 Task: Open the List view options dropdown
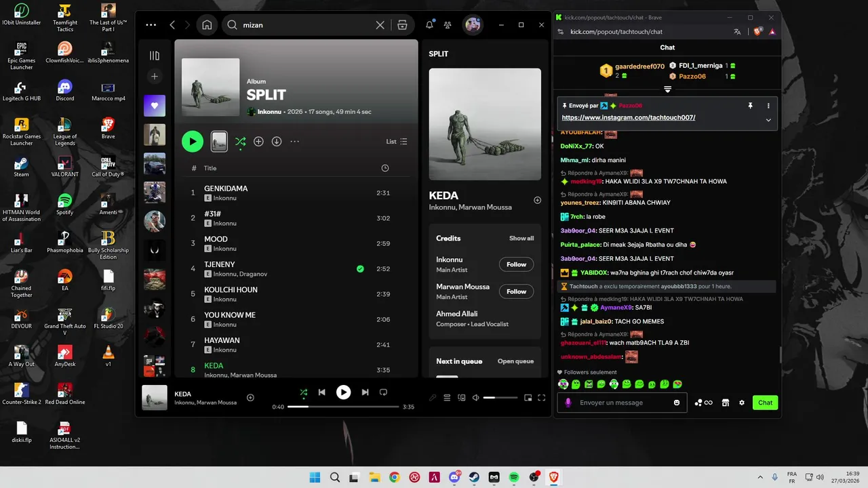coord(397,142)
